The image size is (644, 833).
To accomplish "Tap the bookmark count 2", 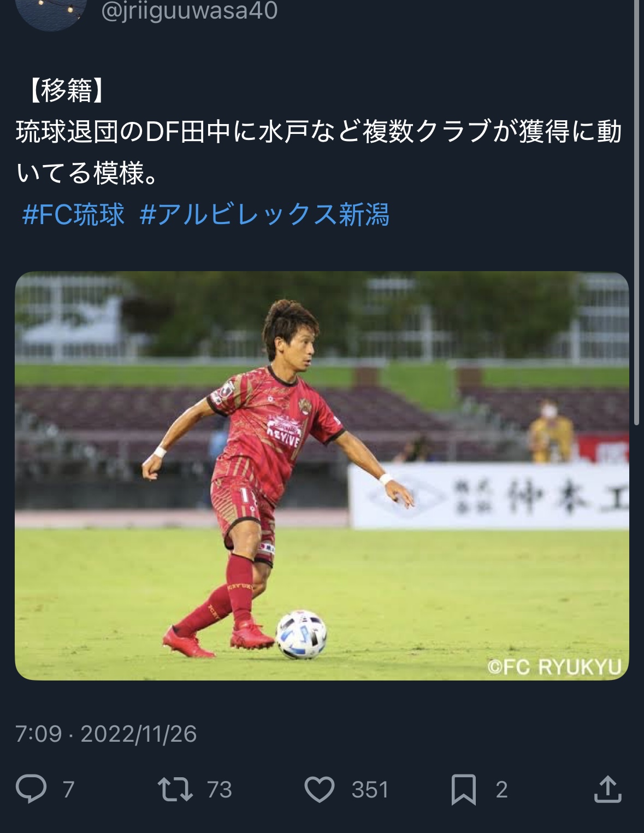I will pos(501,790).
